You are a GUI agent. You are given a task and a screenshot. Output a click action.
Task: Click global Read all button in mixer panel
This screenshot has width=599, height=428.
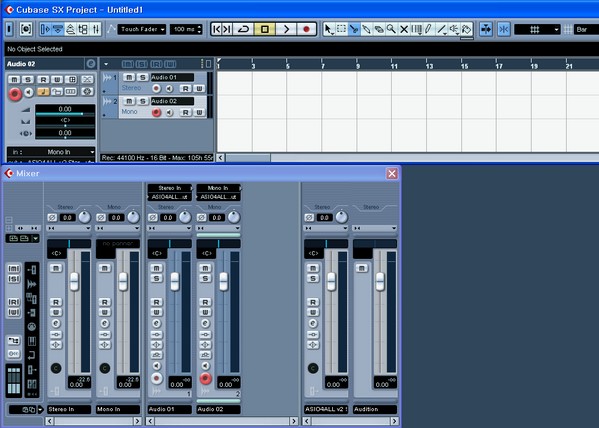[14, 302]
